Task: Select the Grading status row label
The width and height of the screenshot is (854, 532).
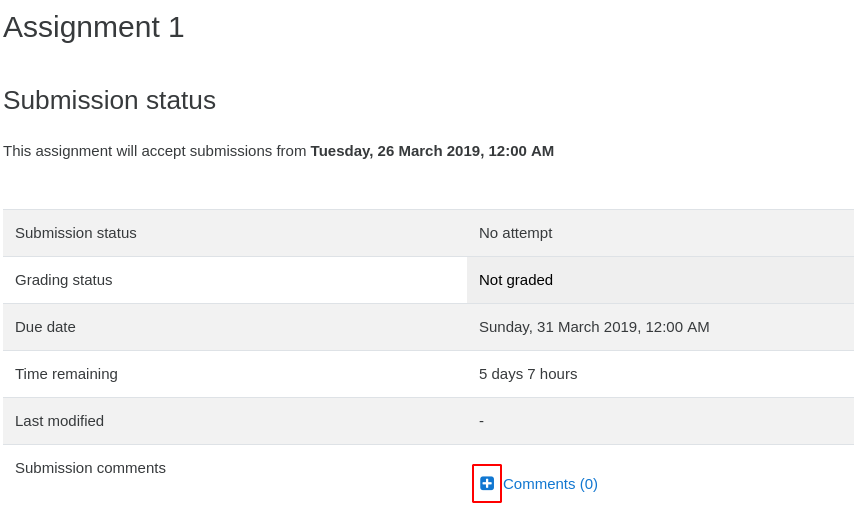Action: pos(64,280)
